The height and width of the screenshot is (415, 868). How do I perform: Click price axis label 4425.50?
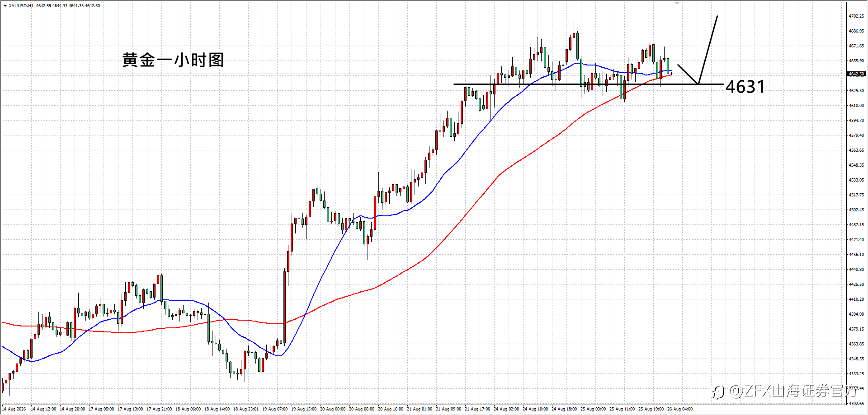(x=856, y=284)
